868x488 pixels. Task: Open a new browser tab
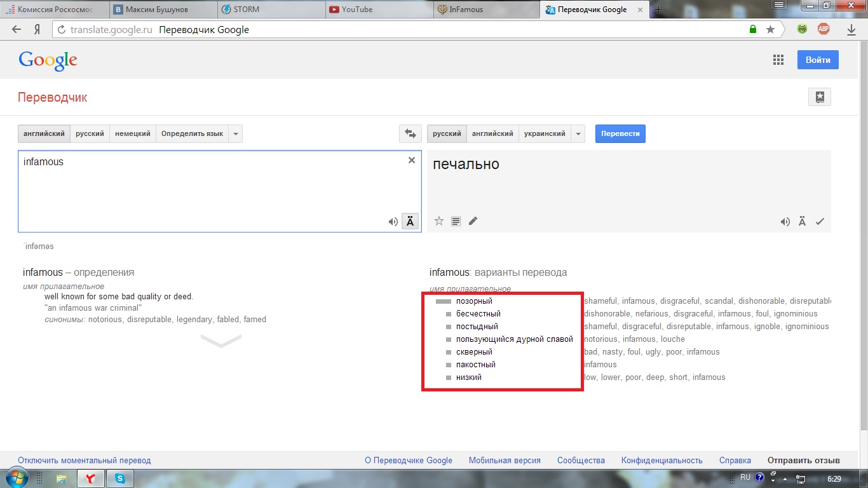click(x=658, y=10)
